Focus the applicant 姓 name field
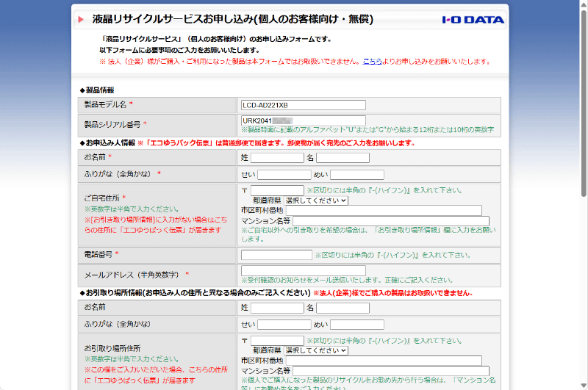Image resolution: width=588 pixels, height=390 pixels. click(x=277, y=158)
